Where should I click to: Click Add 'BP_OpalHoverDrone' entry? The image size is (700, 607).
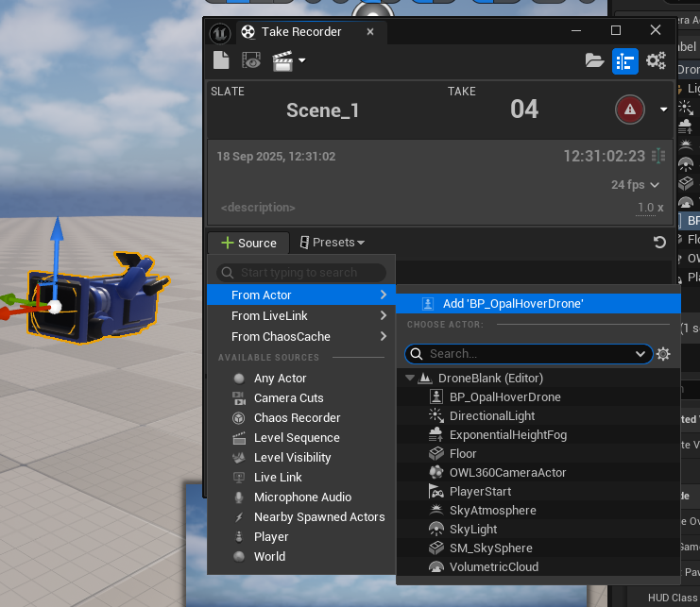click(512, 304)
